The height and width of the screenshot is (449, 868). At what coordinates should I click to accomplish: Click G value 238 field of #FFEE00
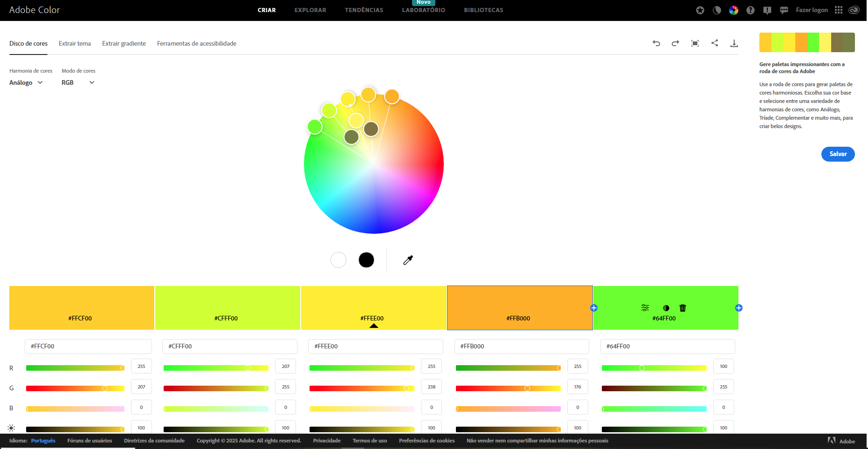coord(432,387)
